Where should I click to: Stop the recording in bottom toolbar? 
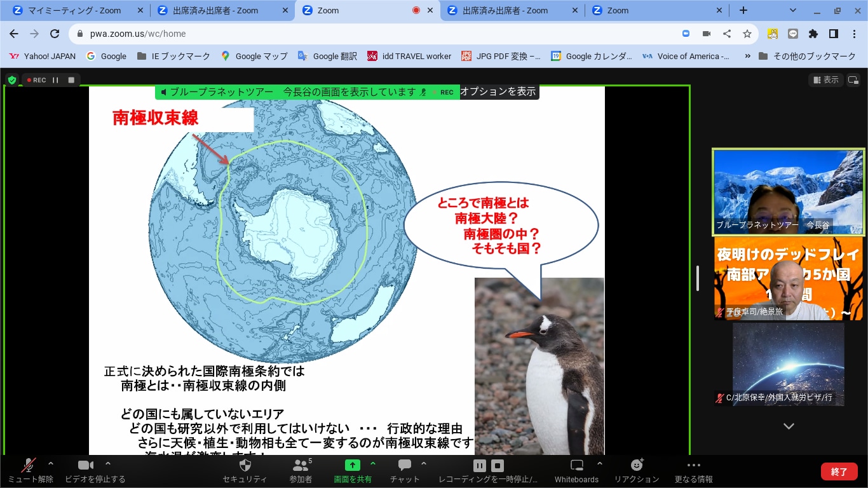click(x=498, y=466)
